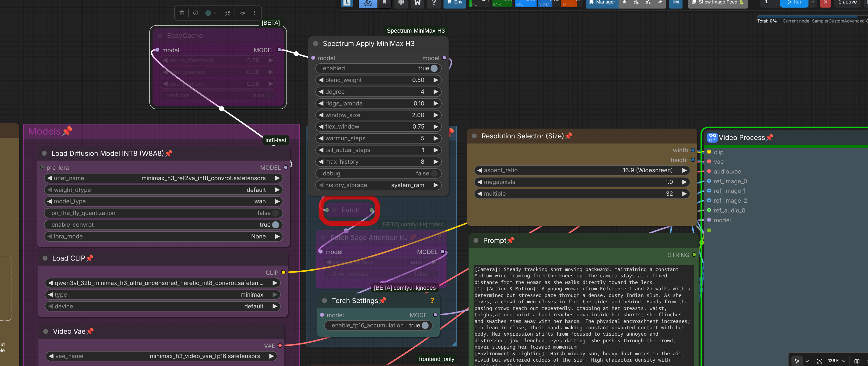Click the bookmark icon in the top toolbar
Image resolution: width=868 pixels, height=366 pixels.
click(384, 3)
